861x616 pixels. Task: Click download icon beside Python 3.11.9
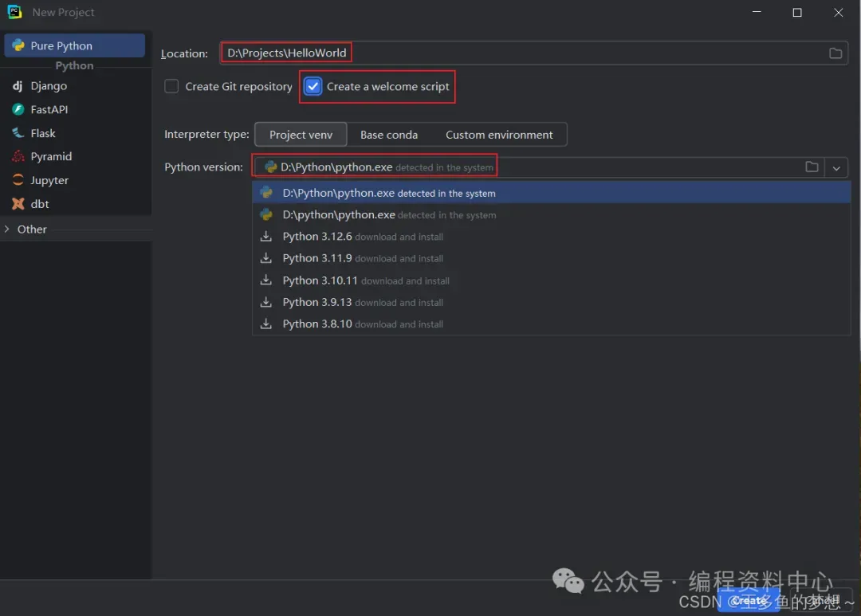(265, 258)
